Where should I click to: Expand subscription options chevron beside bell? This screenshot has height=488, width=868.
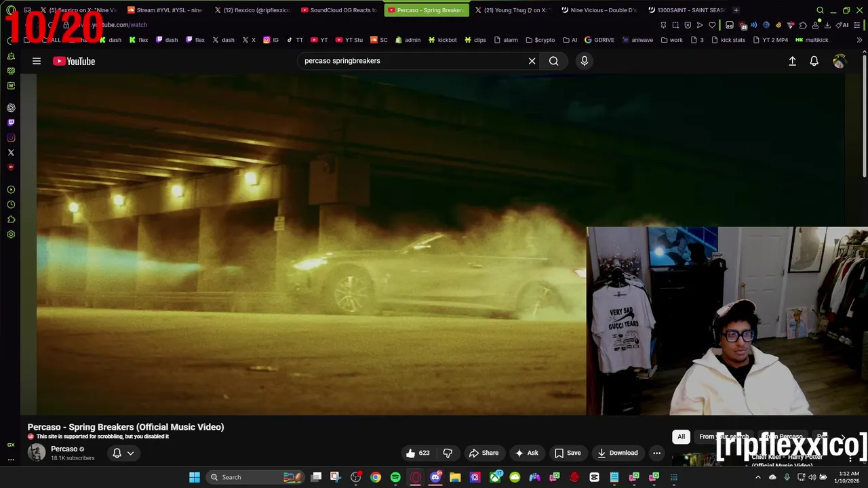130,453
